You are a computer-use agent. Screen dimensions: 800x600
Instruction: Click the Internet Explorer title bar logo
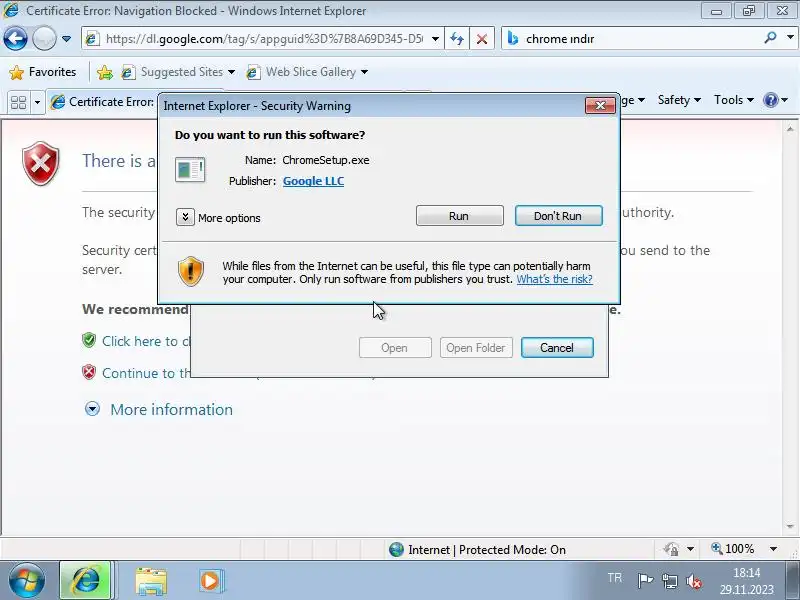pyautogui.click(x=11, y=10)
